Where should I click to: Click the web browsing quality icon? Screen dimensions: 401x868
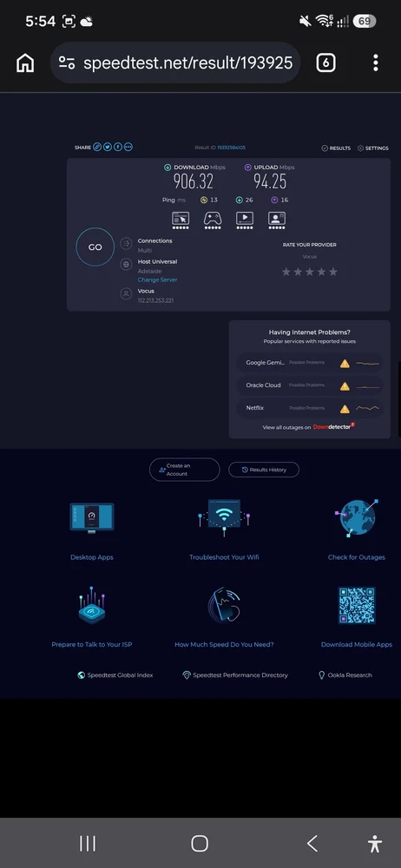tap(181, 218)
